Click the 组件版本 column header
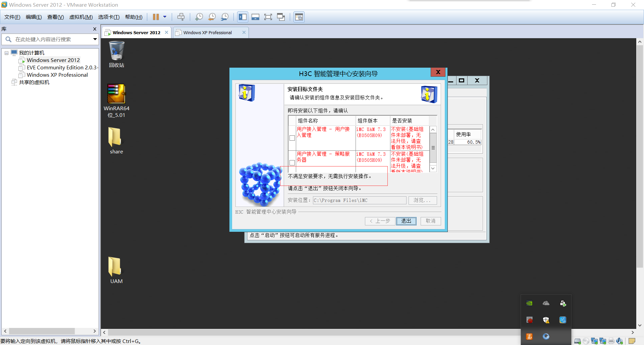Viewport: 644px width, 345px height. click(x=373, y=121)
